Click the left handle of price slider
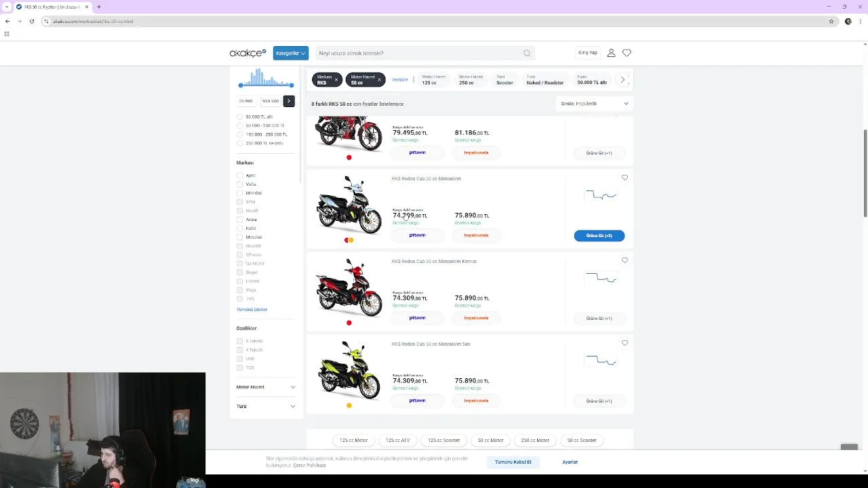The width and height of the screenshot is (868, 488). pos(240,85)
